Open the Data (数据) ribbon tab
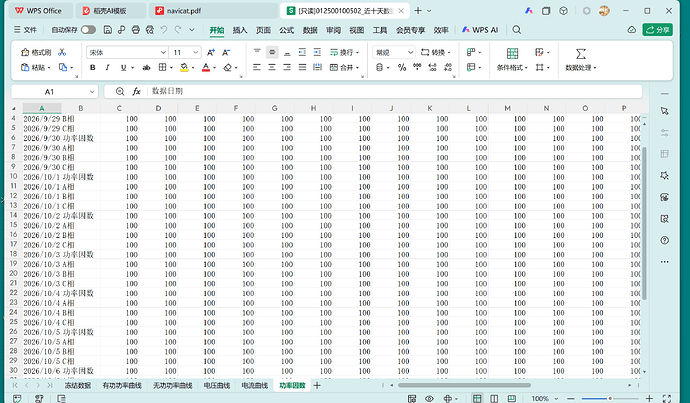The image size is (690, 403). click(310, 30)
